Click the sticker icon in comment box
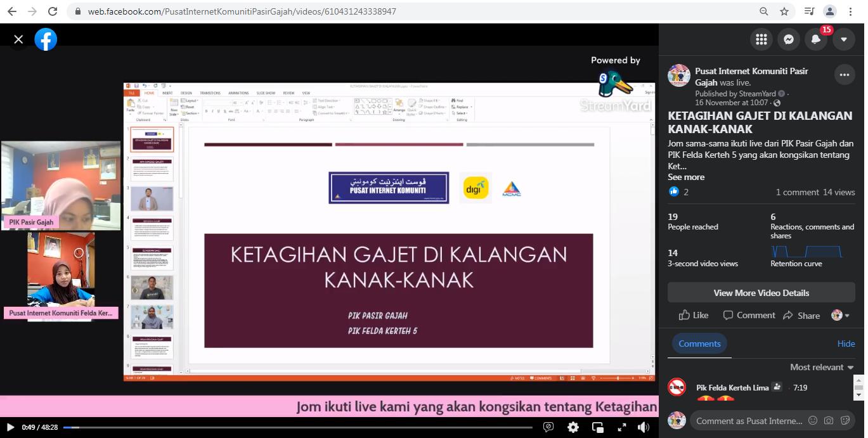The image size is (868, 438). 845,420
